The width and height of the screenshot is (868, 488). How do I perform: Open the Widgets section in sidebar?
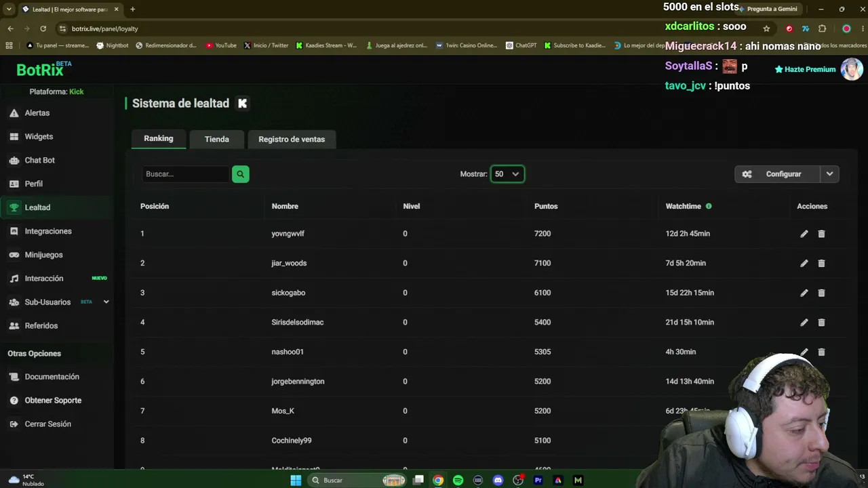tap(39, 137)
